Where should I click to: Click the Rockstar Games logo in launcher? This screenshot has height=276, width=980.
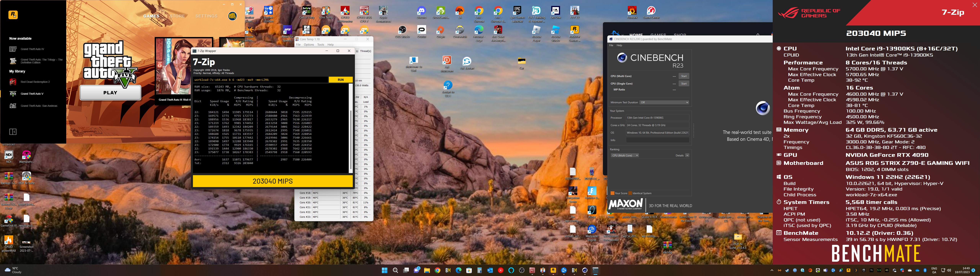click(x=13, y=15)
